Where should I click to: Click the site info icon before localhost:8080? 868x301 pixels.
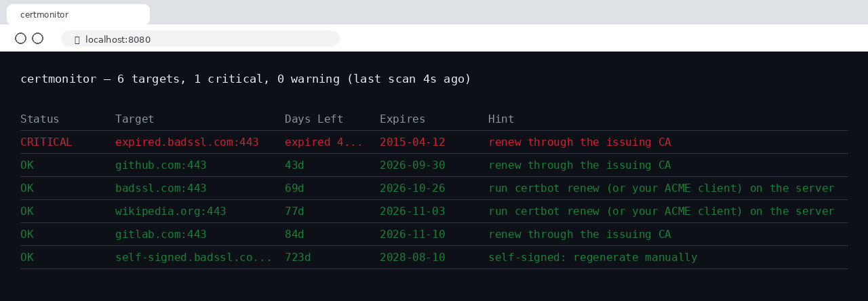[77, 40]
